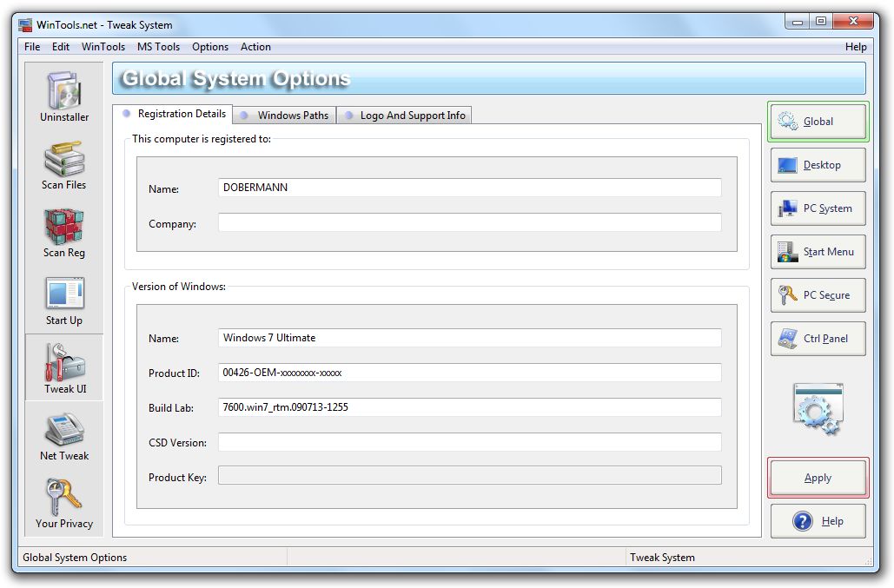Click the Product ID input field
Screen dimensions: 894x588
coord(470,373)
